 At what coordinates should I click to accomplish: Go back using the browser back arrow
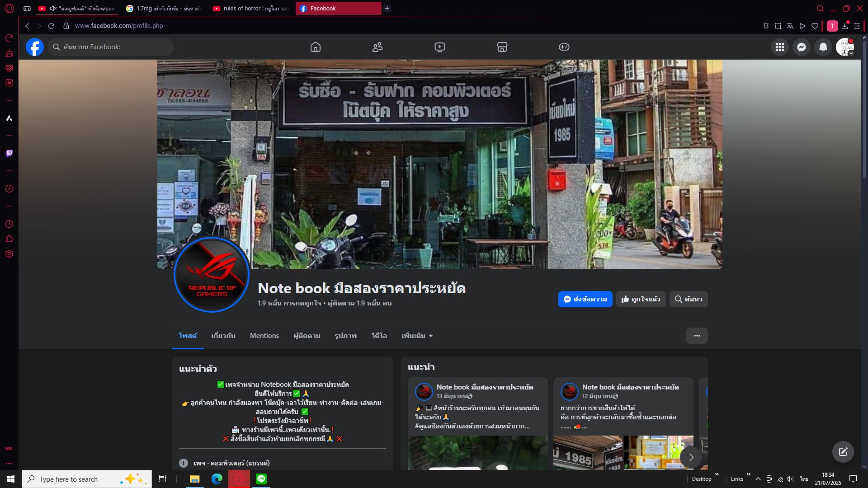click(27, 26)
